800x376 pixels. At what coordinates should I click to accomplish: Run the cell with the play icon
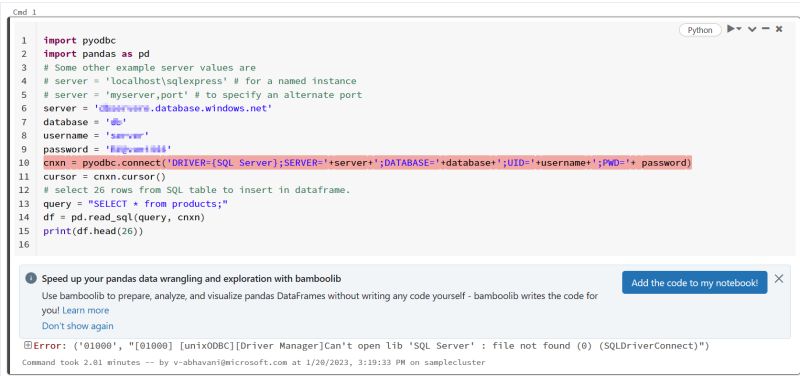[x=731, y=29]
